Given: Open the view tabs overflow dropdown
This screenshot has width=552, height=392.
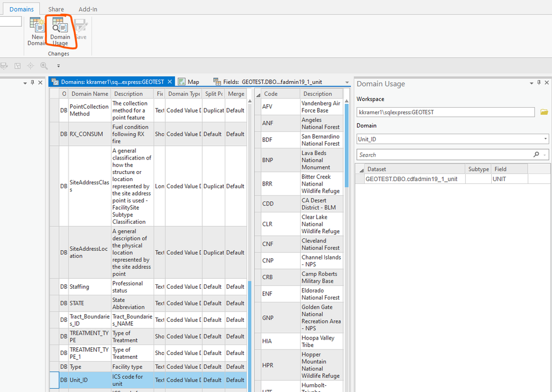Looking at the screenshot, I should point(348,82).
